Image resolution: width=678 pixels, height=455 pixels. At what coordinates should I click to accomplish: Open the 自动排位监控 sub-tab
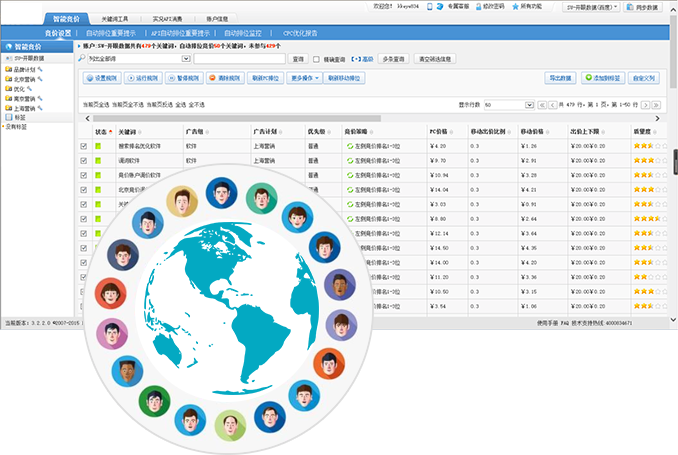pos(243,33)
